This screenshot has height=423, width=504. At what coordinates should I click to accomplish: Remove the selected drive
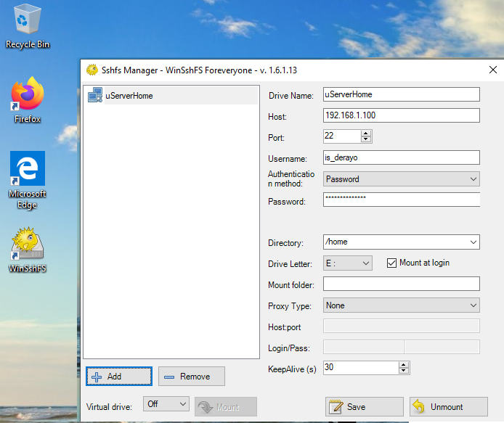(191, 377)
